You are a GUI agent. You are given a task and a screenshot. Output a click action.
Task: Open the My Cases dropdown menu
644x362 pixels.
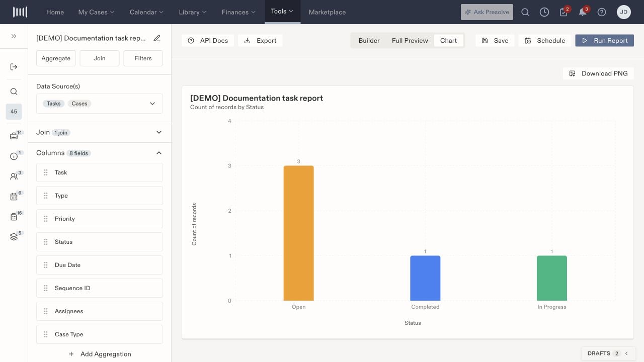96,12
